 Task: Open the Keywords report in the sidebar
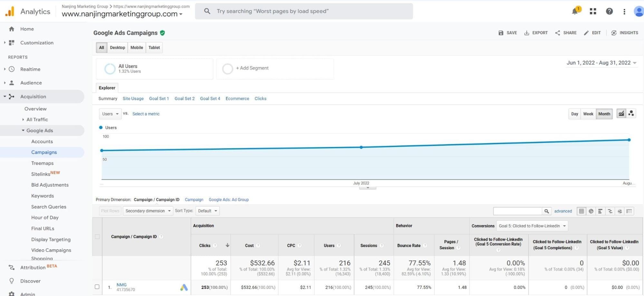coord(42,196)
